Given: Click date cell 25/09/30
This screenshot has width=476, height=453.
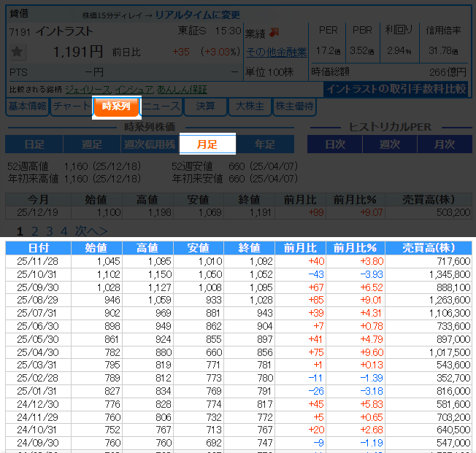Looking at the screenshot, I should point(38,287).
